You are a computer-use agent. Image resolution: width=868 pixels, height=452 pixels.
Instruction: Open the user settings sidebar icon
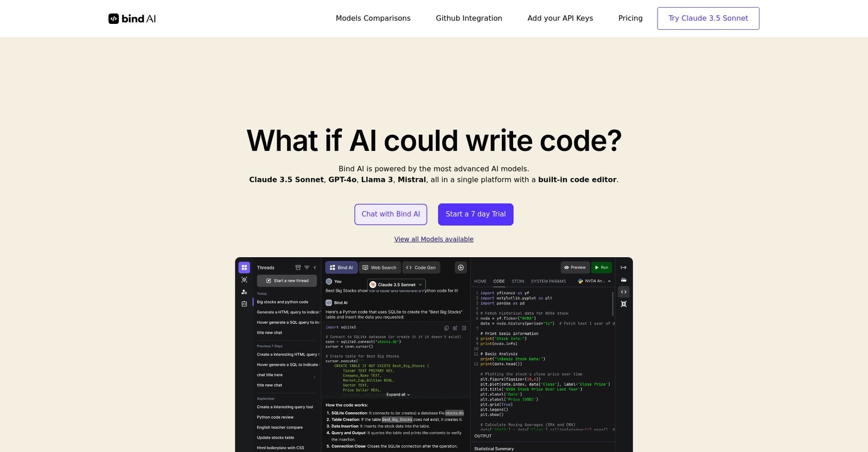(x=244, y=292)
